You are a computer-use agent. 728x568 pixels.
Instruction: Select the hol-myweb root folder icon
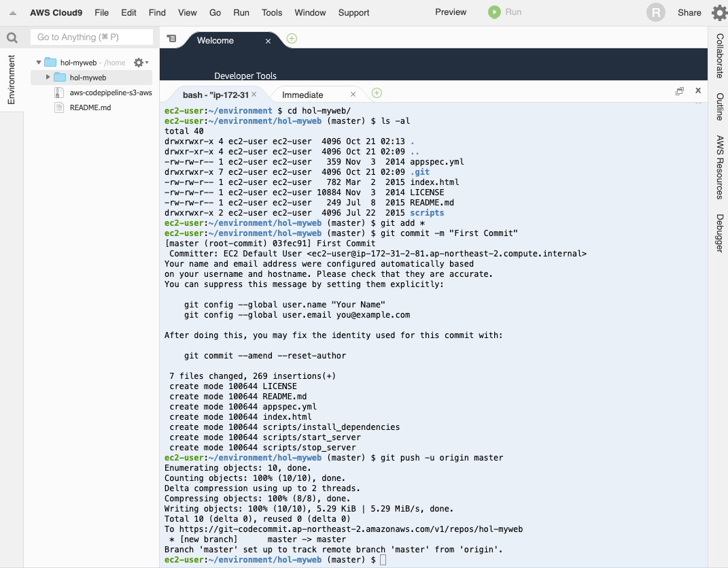50,63
